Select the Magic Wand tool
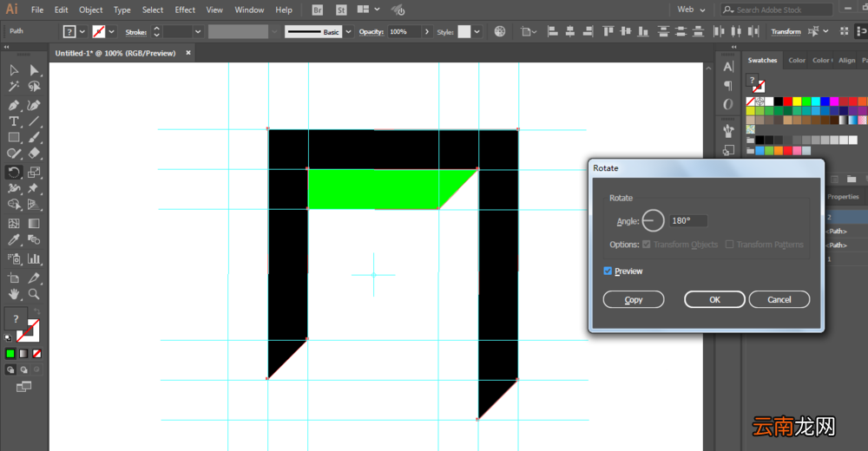 pyautogui.click(x=14, y=87)
